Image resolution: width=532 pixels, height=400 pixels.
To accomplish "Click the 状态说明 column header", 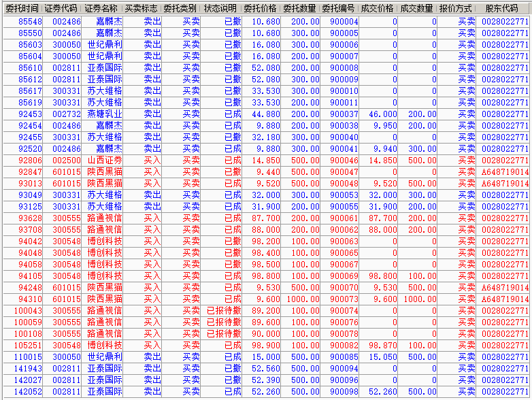I will 220,8.
